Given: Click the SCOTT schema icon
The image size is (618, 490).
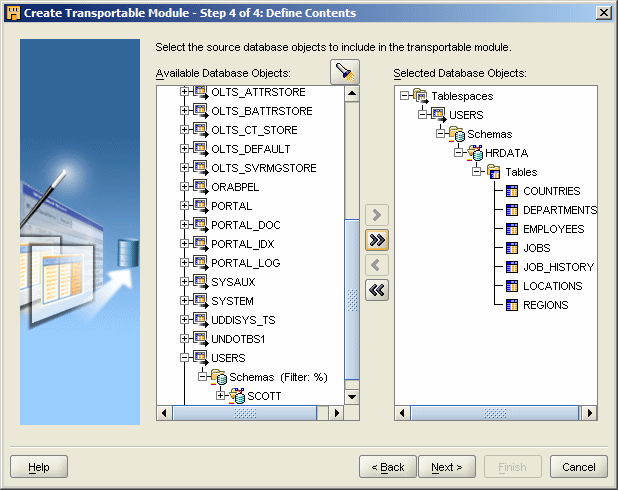Looking at the screenshot, I should point(237,396).
